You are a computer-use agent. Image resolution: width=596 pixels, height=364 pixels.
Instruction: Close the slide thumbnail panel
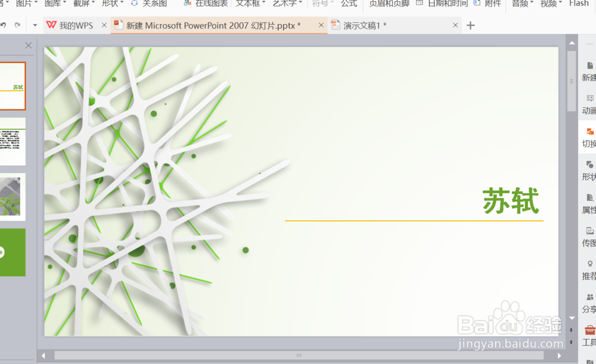28,46
